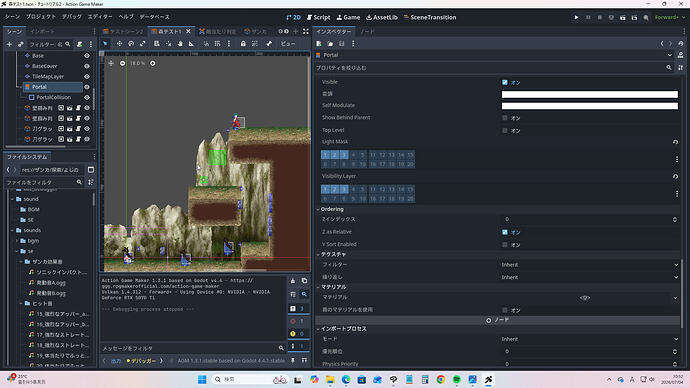Open the texture filter Inherit dropdown
The image size is (690, 388).
tap(590, 265)
